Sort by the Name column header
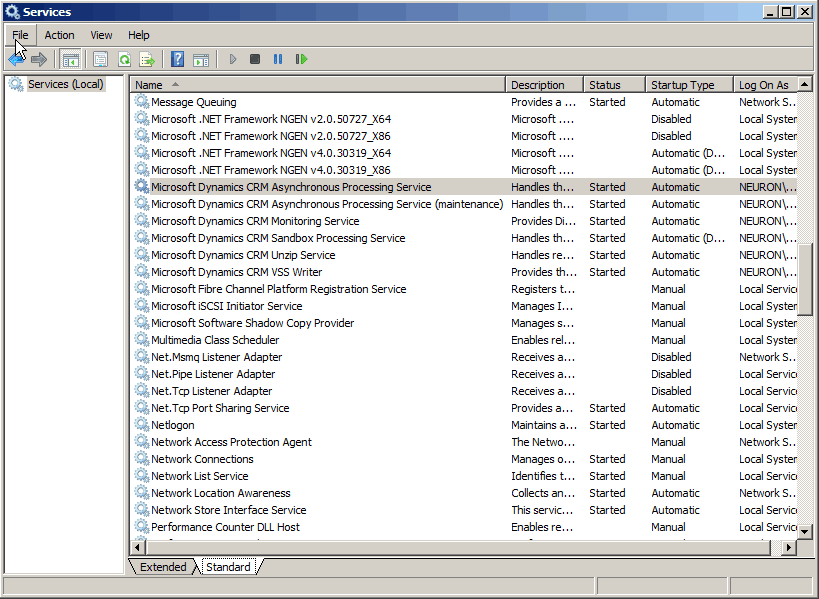The image size is (819, 599). [318, 85]
